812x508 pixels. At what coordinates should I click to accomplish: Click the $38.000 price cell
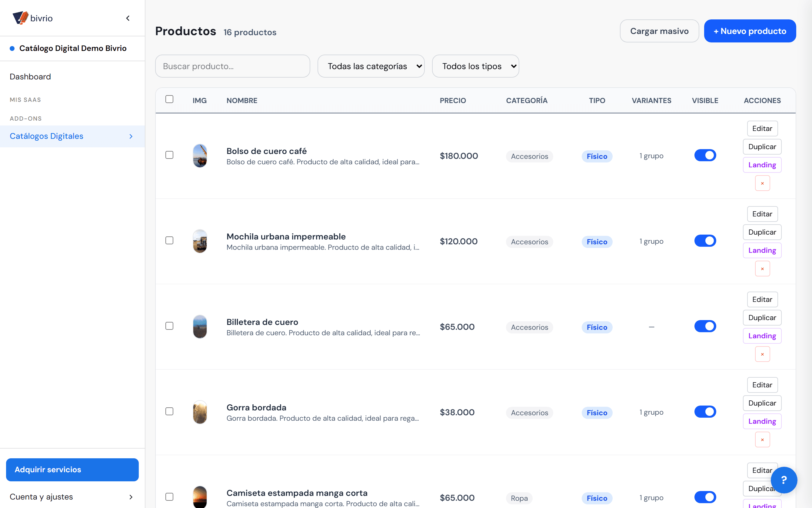pyautogui.click(x=457, y=412)
